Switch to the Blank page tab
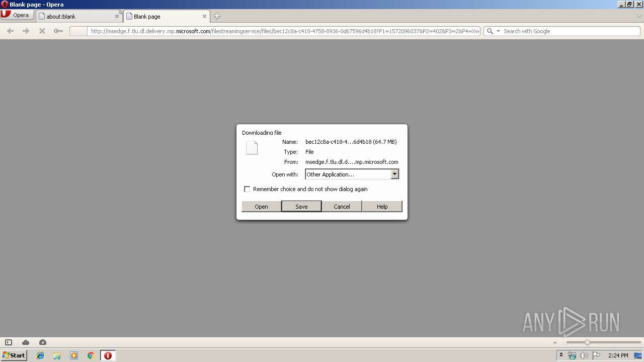Screen dimensions: 644x362 pyautogui.click(x=167, y=16)
